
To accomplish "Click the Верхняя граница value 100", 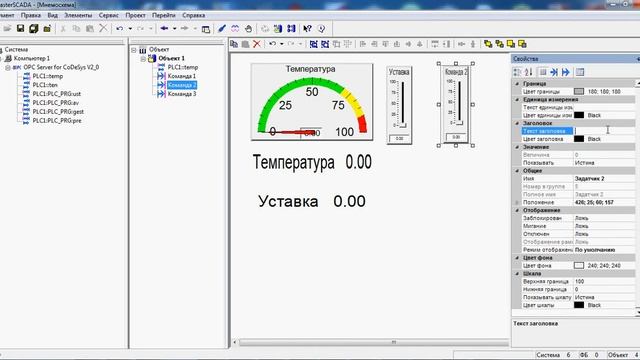I will [x=604, y=281].
